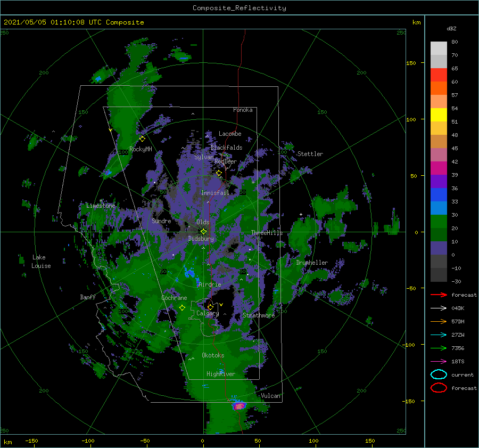Click the magenta 18TS arrow icon

(x=439, y=362)
